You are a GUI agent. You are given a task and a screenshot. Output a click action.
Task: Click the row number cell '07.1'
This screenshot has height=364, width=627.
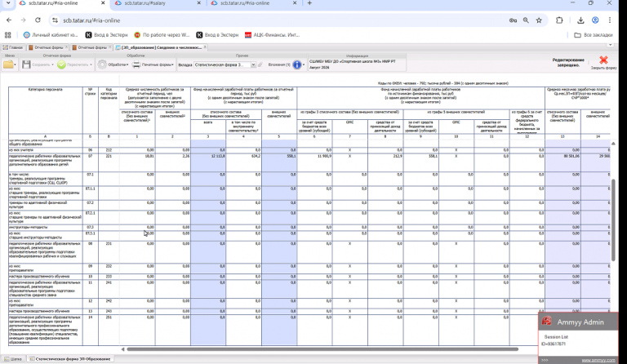click(91, 179)
